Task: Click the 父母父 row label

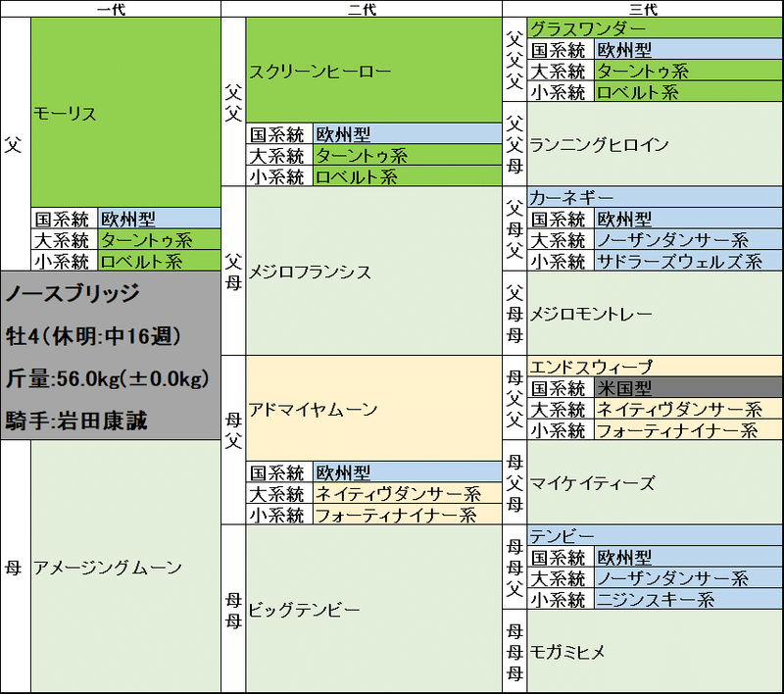Action: [514, 229]
